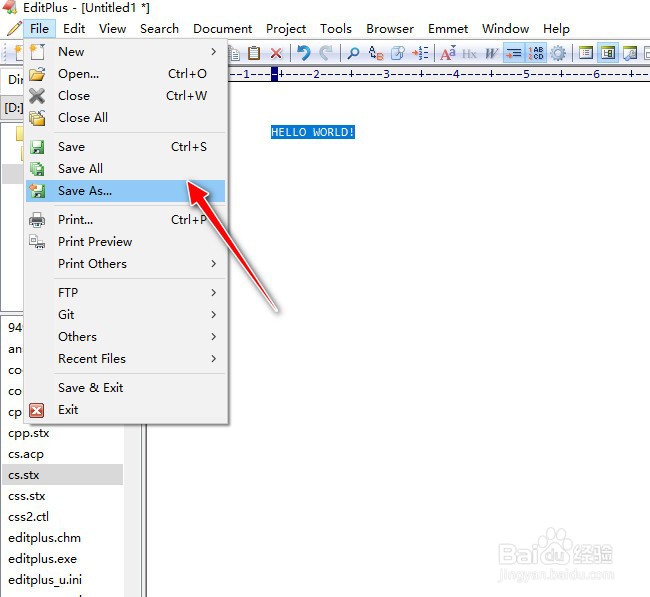650x597 pixels.
Task: Open the Help menu
Action: (x=556, y=29)
